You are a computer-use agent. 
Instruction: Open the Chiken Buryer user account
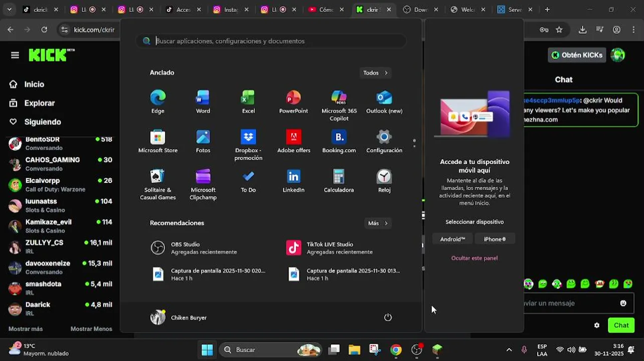pos(179,317)
